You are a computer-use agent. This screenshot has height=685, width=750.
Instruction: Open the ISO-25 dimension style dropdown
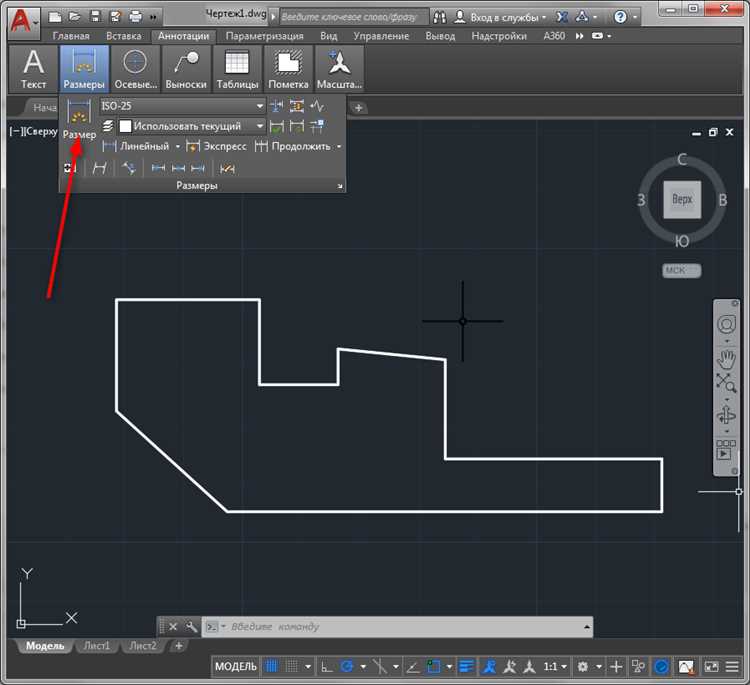[x=260, y=106]
